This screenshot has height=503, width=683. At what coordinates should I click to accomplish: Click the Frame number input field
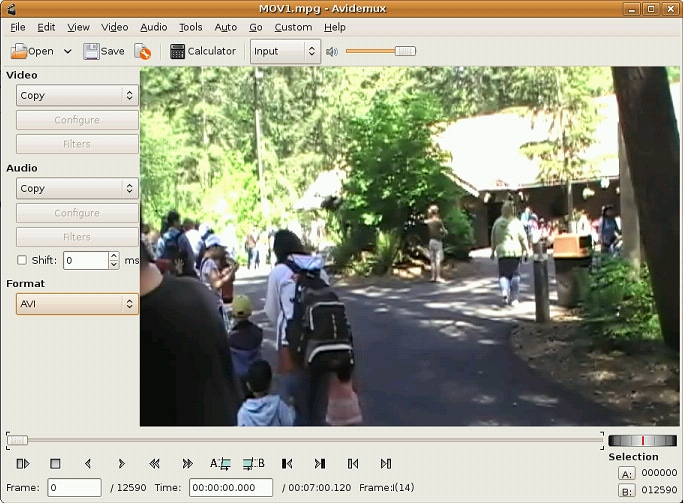point(74,488)
